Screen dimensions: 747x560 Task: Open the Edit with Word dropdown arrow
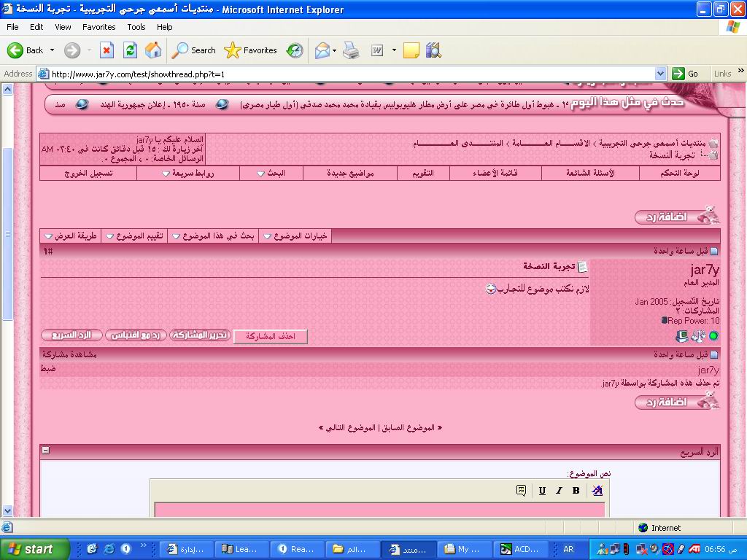pos(394,50)
